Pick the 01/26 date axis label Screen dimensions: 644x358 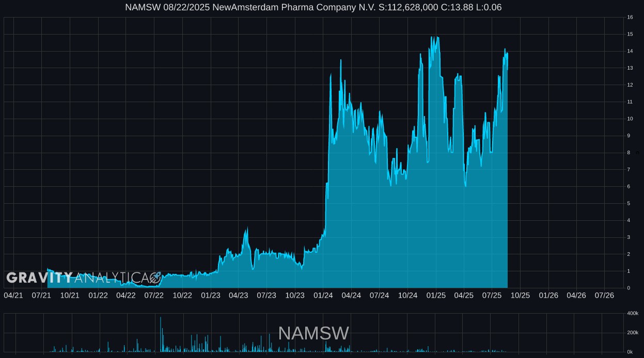(549, 296)
